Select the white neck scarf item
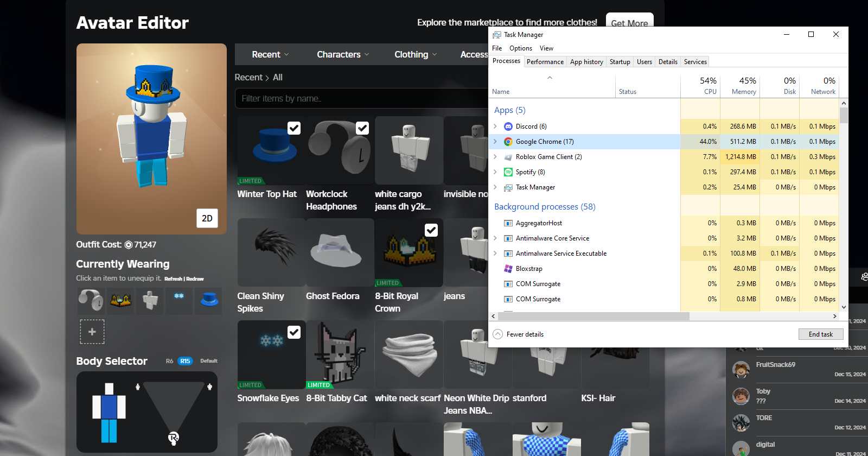Viewport: 868px width, 456px height. pos(409,354)
